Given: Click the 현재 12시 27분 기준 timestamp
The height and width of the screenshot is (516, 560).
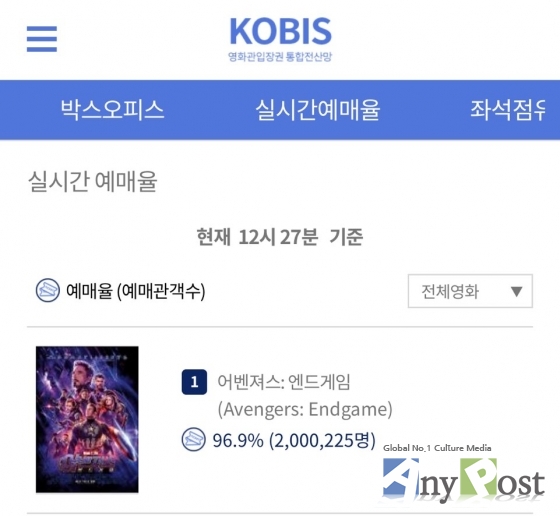Looking at the screenshot, I should (280, 237).
